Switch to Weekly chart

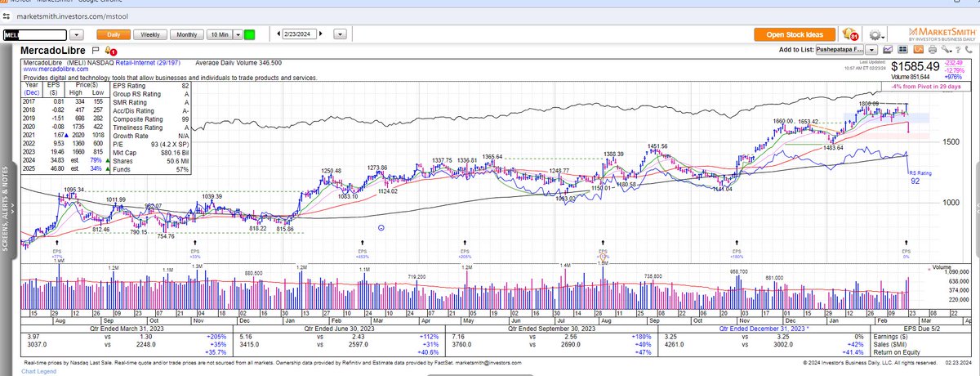pos(150,34)
